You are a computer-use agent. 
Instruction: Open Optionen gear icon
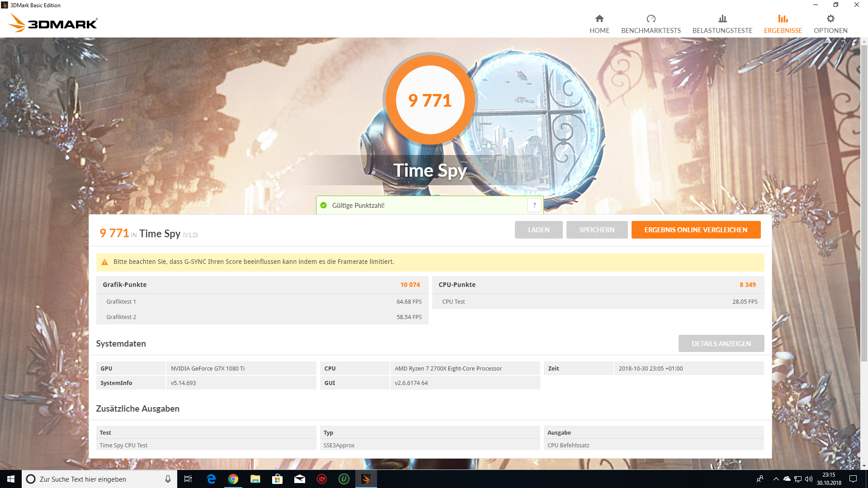pos(830,19)
